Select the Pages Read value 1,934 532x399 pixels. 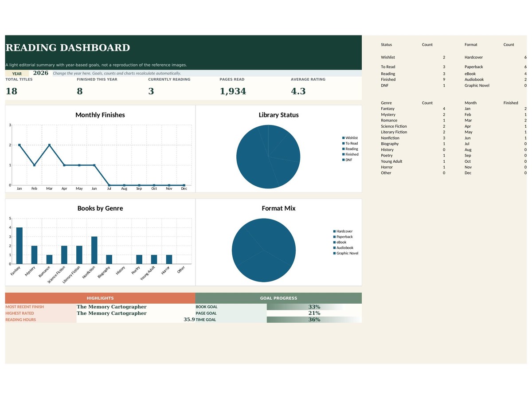click(233, 91)
